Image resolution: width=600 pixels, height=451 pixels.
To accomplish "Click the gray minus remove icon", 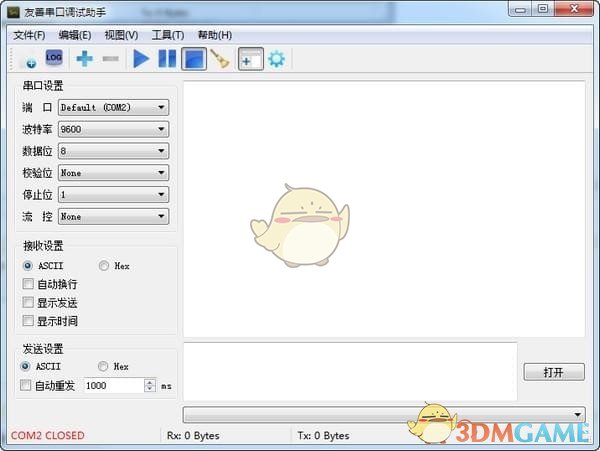I will click(x=111, y=59).
